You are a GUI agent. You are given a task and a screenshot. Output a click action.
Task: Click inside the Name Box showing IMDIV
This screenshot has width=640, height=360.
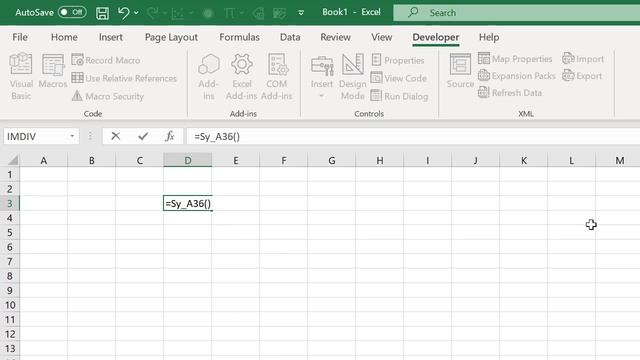[35, 136]
